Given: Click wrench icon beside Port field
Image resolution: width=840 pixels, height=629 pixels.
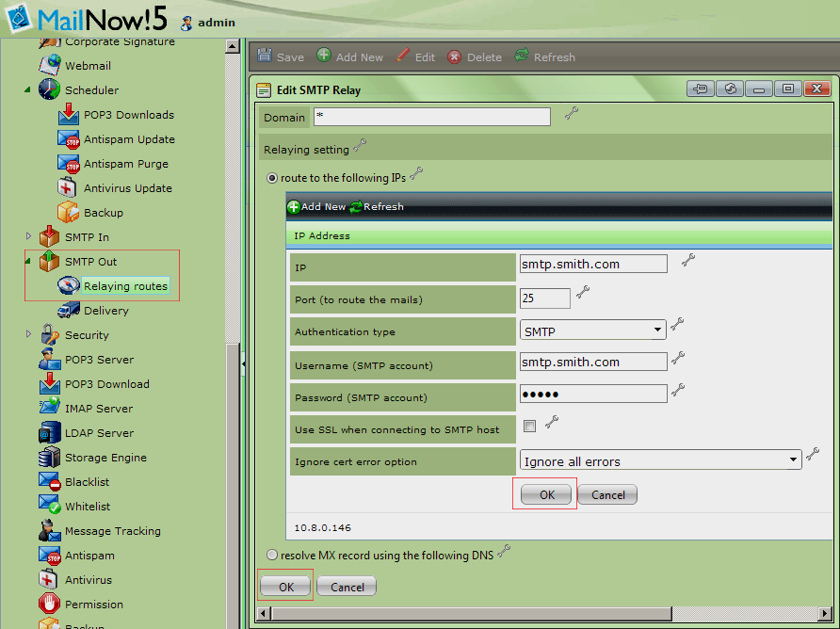Looking at the screenshot, I should [583, 292].
